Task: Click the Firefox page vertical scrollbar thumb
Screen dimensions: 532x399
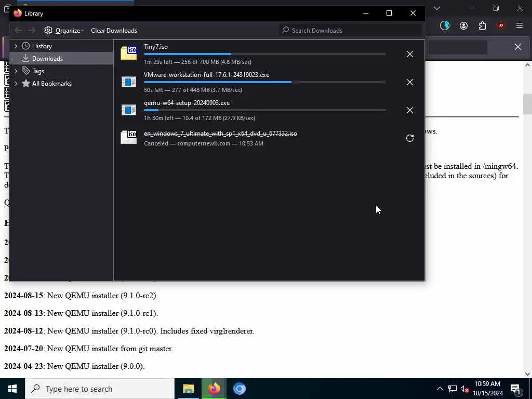Action: coord(528,104)
